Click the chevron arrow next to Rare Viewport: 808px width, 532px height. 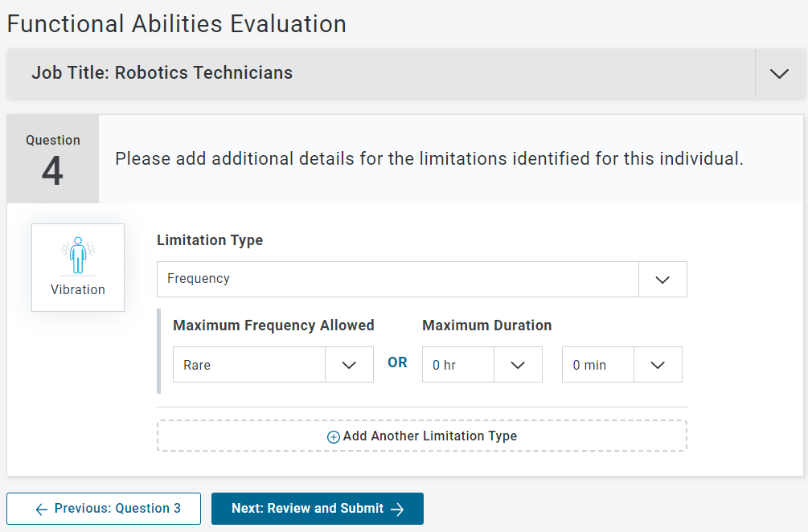point(349,365)
